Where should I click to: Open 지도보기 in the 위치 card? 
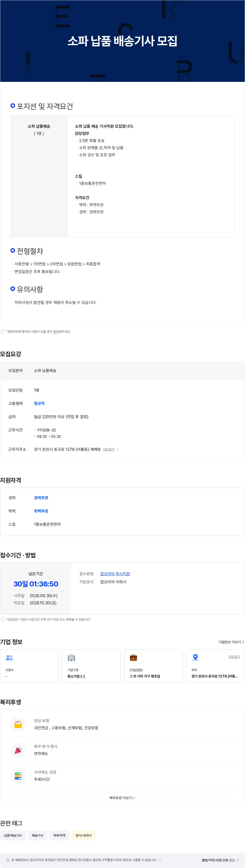pos(234,657)
